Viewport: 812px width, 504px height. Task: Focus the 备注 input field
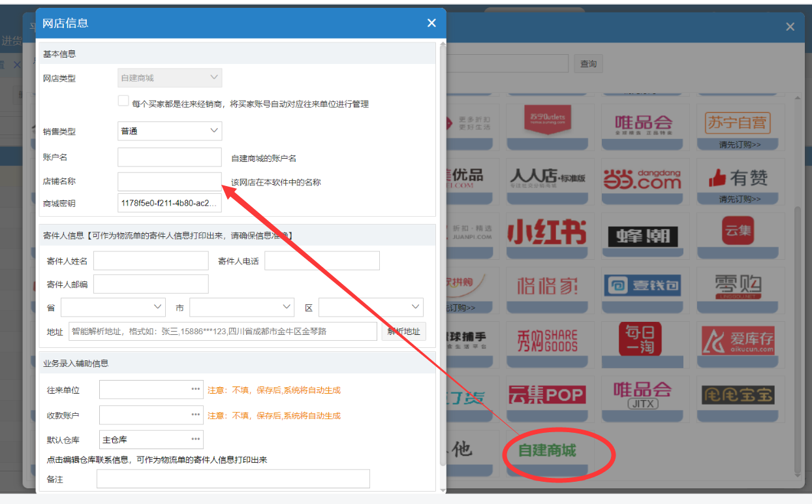[233, 479]
